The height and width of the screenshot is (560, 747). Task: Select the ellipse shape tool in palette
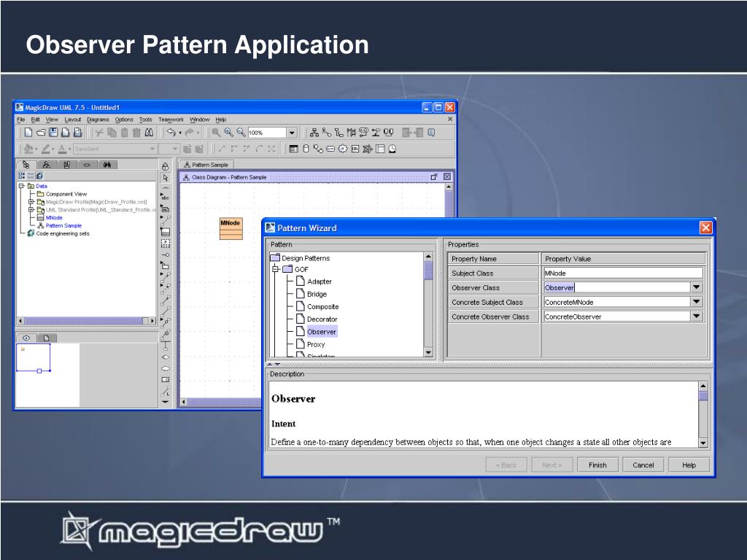click(x=166, y=368)
